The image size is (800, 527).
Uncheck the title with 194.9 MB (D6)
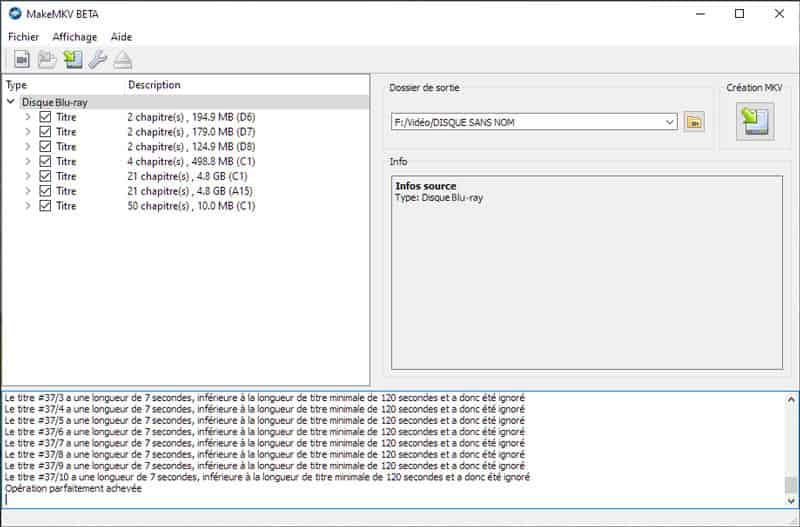coord(45,117)
